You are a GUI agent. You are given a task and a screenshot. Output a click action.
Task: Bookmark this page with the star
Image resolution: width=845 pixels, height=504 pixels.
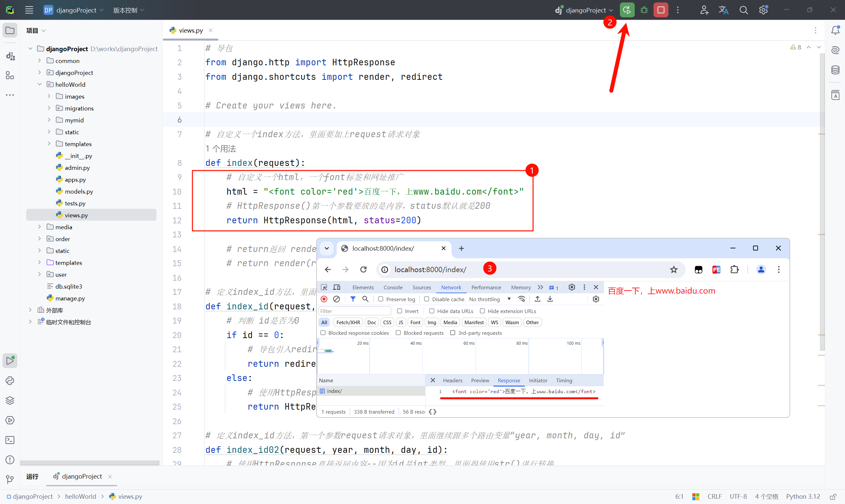point(673,270)
